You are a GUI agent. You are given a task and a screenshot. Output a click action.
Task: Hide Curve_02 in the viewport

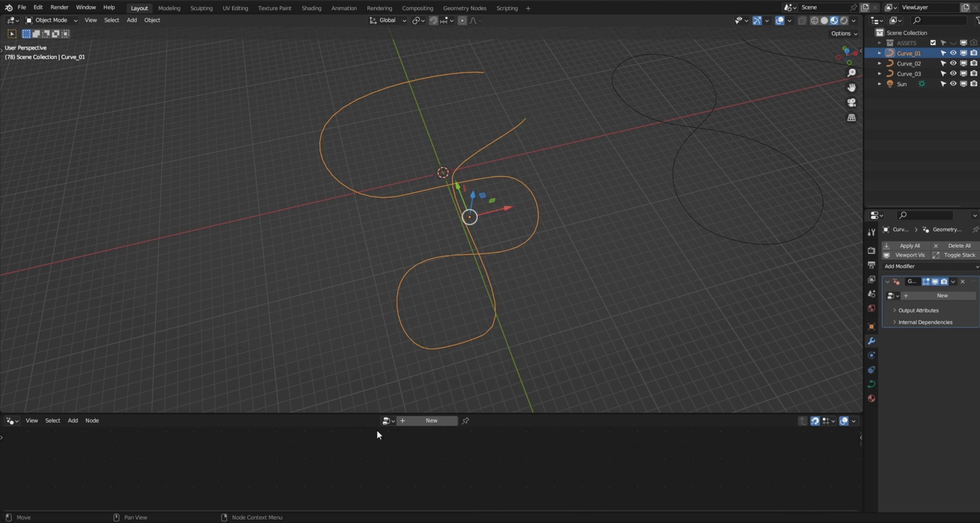pyautogui.click(x=953, y=63)
